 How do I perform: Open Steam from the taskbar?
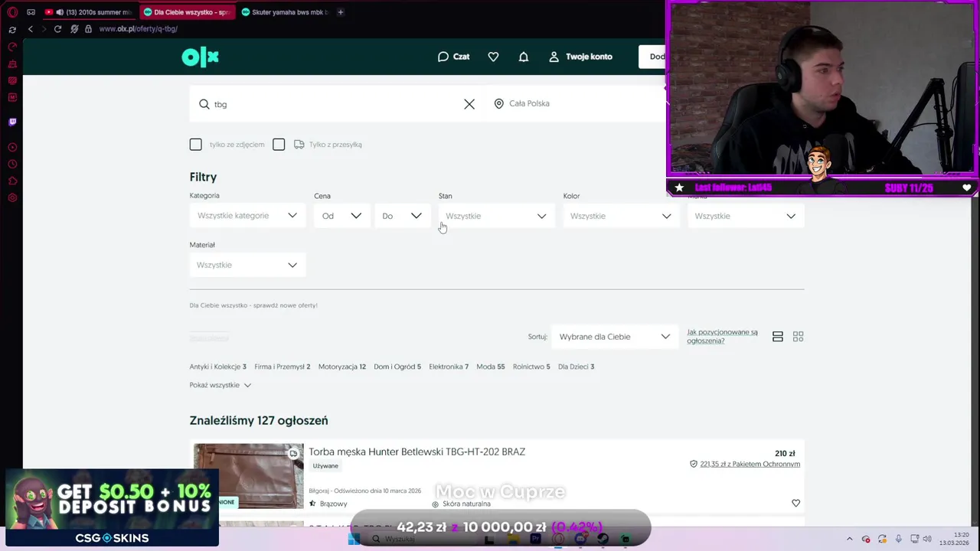click(603, 539)
